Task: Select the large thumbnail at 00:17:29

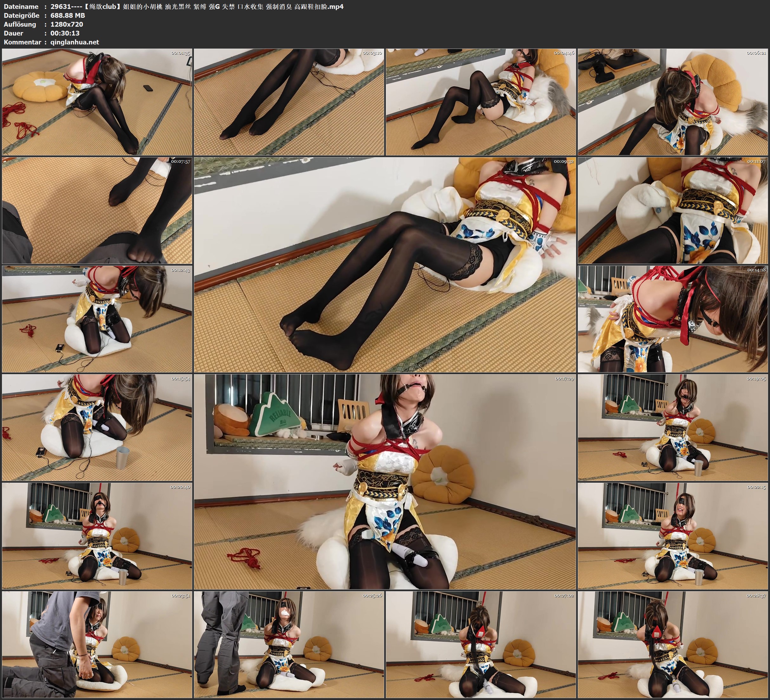Action: coord(385,481)
